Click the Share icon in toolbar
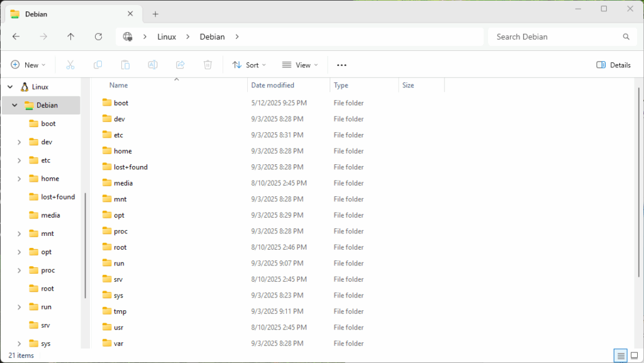 point(180,65)
